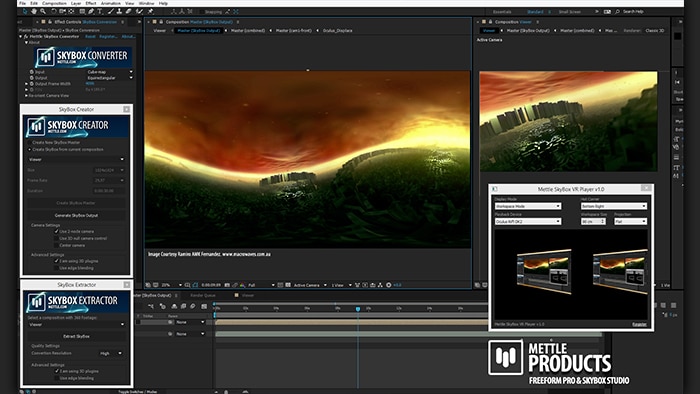Click Generate SkyBox Output button
The height and width of the screenshot is (394, 700).
point(76,215)
